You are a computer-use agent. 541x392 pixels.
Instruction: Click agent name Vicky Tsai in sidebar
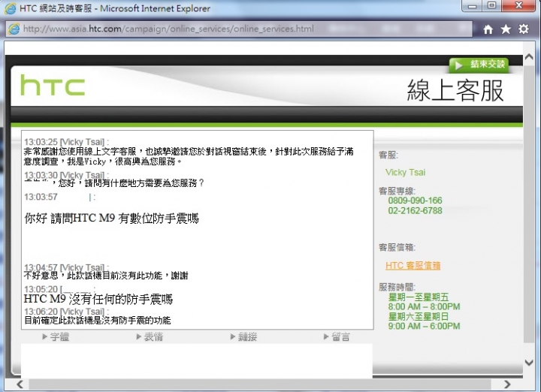click(406, 173)
